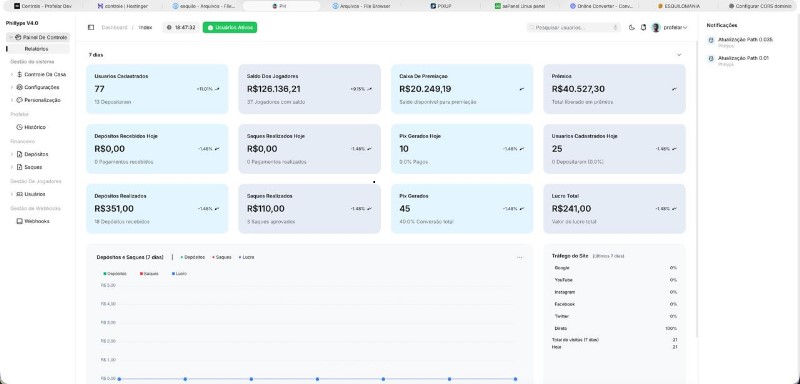Image resolution: width=800 pixels, height=384 pixels.
Task: Open the three-dot menu on the Depósitos e Saques chart
Action: (519, 258)
